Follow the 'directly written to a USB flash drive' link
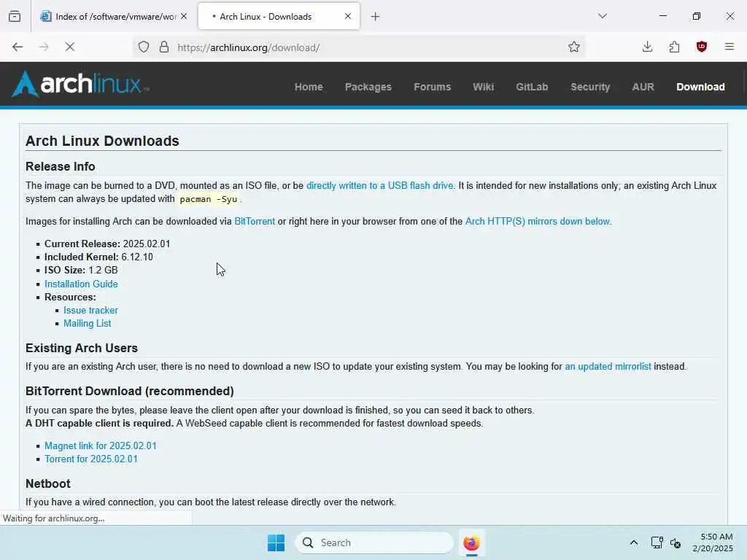The image size is (747, 560). pyautogui.click(x=381, y=186)
